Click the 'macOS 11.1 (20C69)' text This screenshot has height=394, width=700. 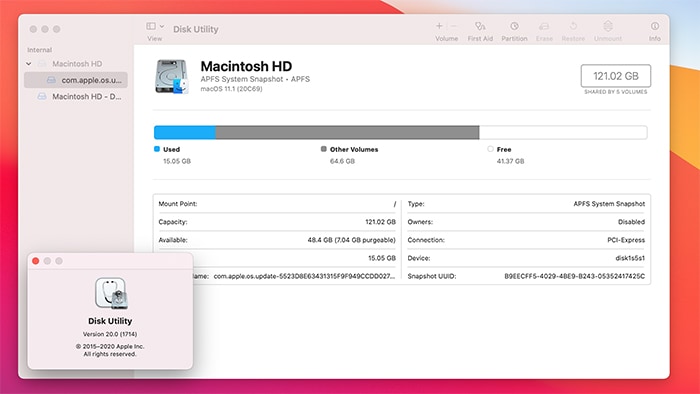231,89
